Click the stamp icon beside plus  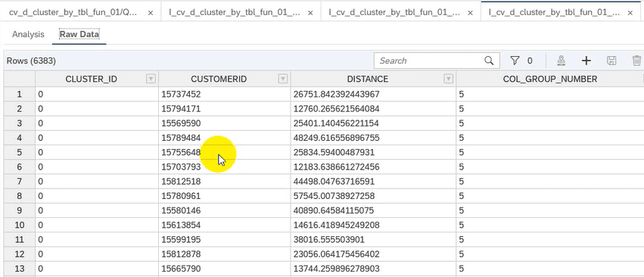coord(562,61)
